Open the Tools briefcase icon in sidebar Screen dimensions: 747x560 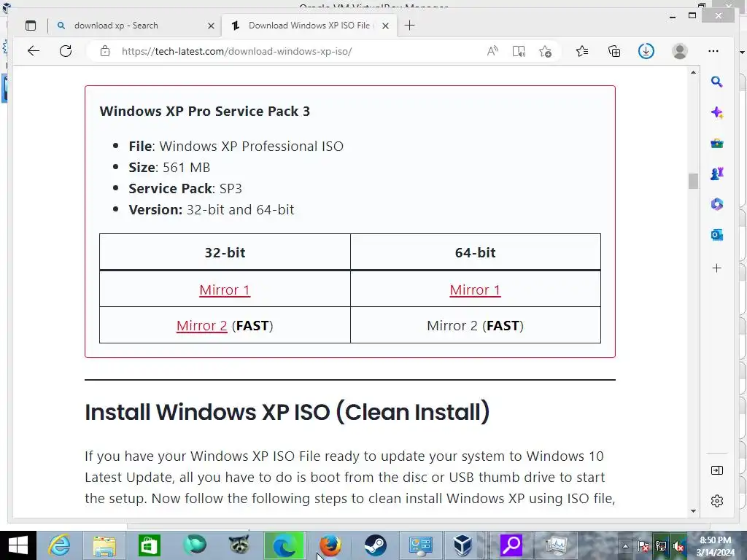[717, 143]
